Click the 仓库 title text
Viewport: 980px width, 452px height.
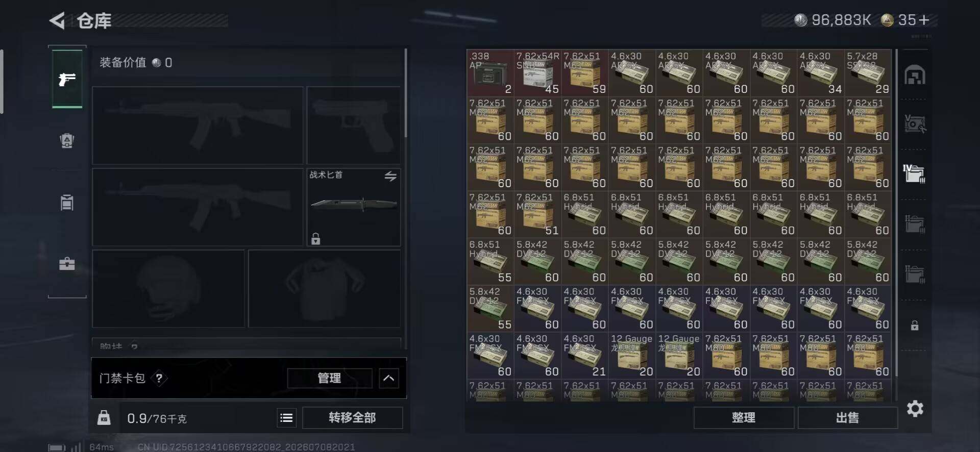click(94, 21)
